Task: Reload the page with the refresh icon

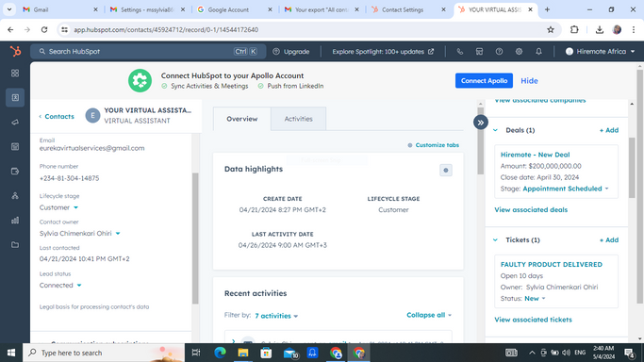Action: coord(44,29)
